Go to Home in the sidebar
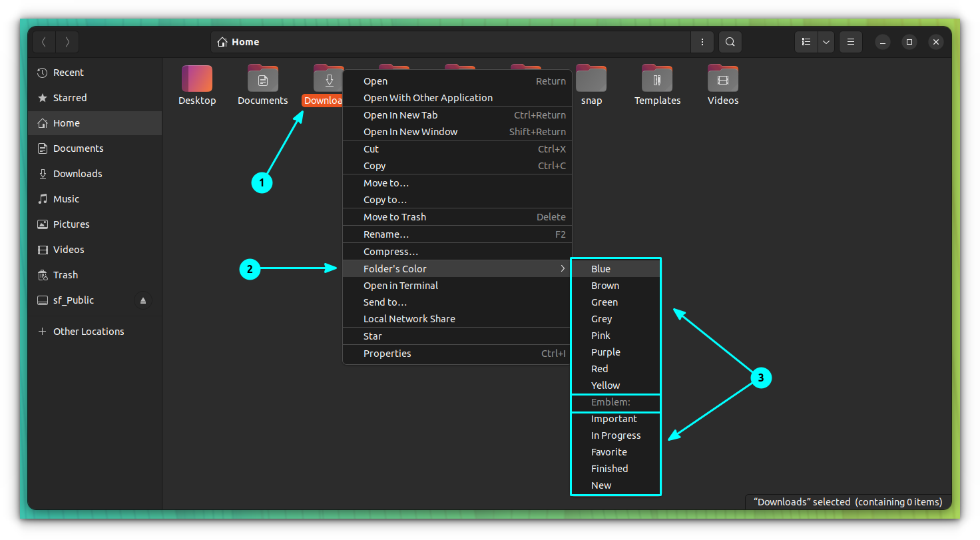980x540 pixels. [x=95, y=123]
